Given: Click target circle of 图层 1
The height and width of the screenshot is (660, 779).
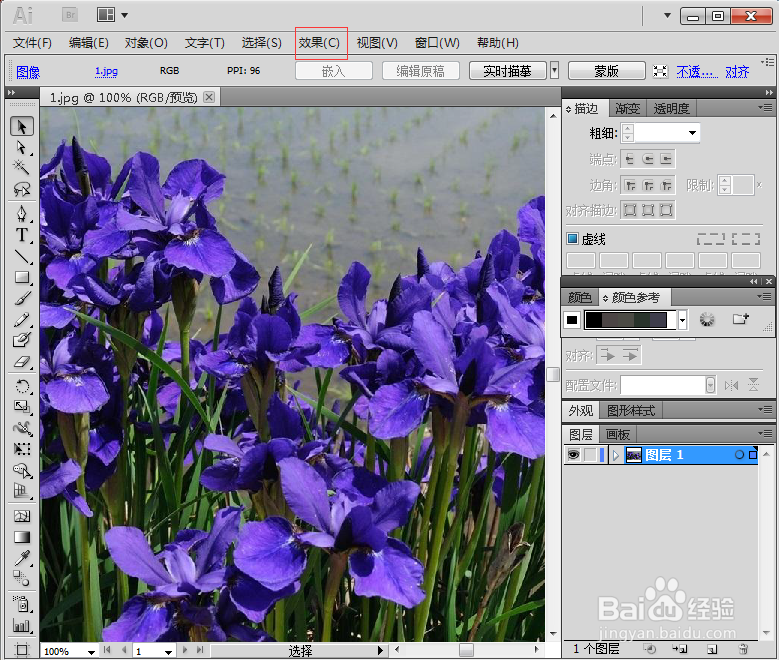Looking at the screenshot, I should (x=739, y=455).
